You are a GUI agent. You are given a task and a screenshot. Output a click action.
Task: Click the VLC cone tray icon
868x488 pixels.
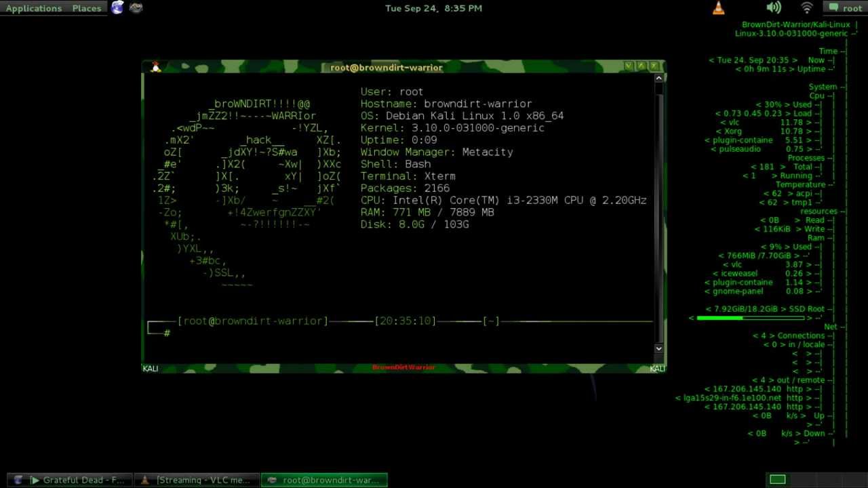pyautogui.click(x=719, y=8)
